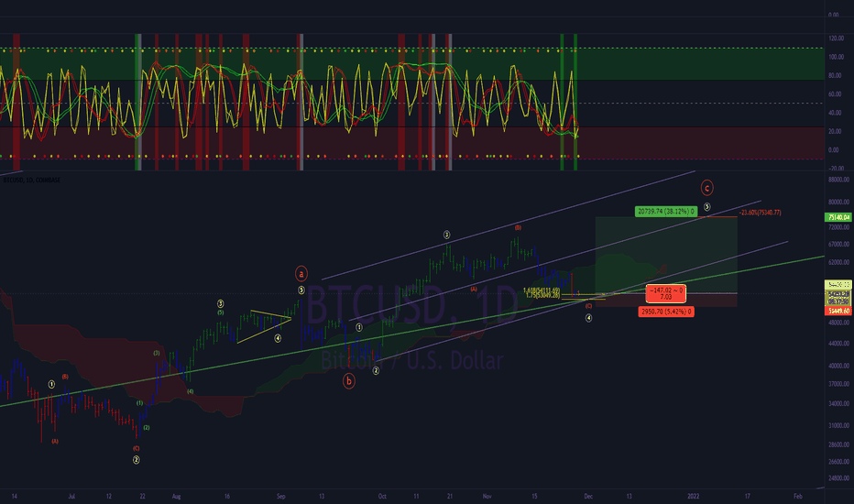
Task: Click the Nov date on time axis
Action: [487, 497]
